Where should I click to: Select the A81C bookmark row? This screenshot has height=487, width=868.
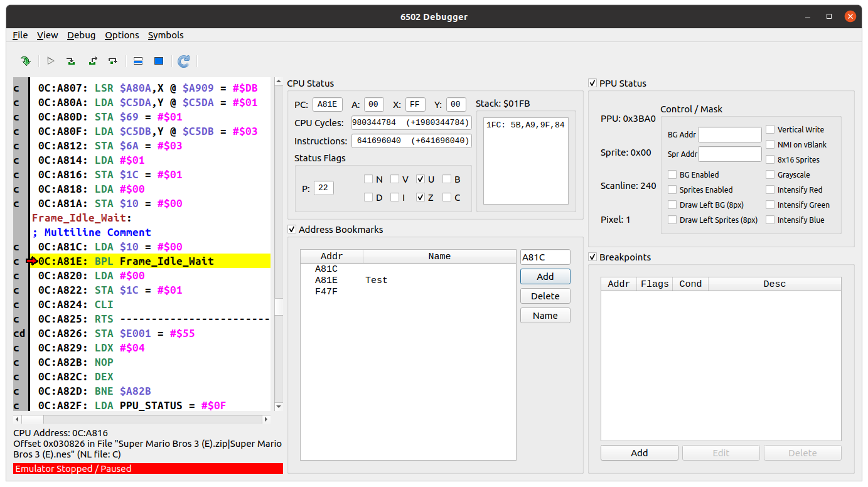tap(408, 269)
